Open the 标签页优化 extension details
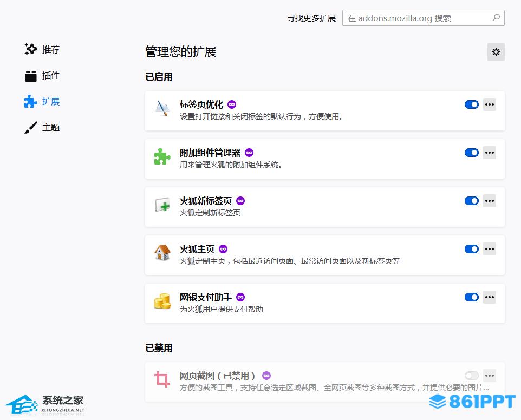Viewport: 521px width, 420px height. (x=201, y=104)
